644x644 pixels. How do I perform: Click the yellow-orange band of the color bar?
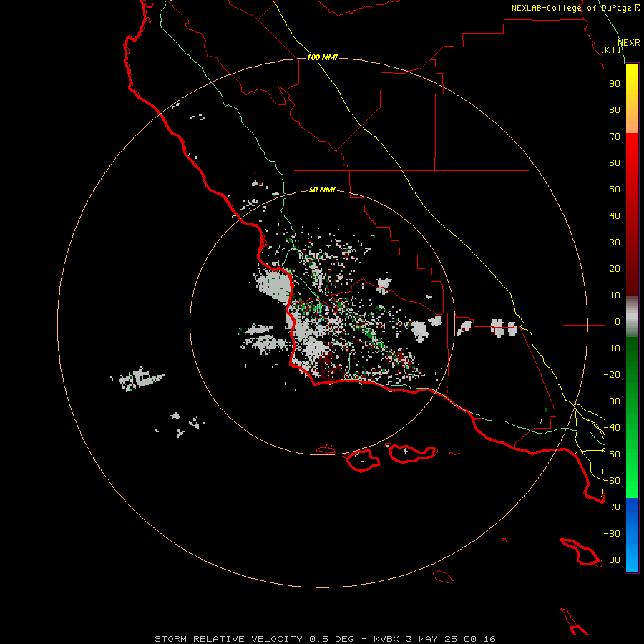632,99
